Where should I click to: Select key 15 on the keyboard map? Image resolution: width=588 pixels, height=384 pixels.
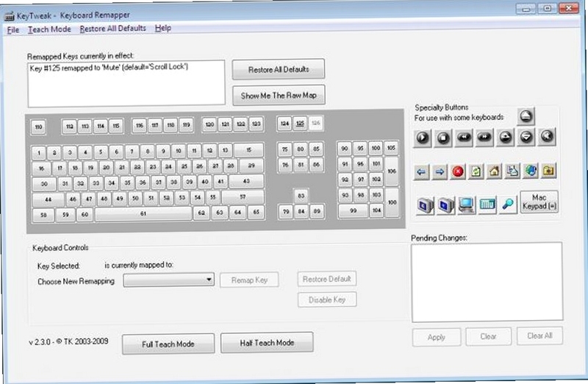point(248,150)
